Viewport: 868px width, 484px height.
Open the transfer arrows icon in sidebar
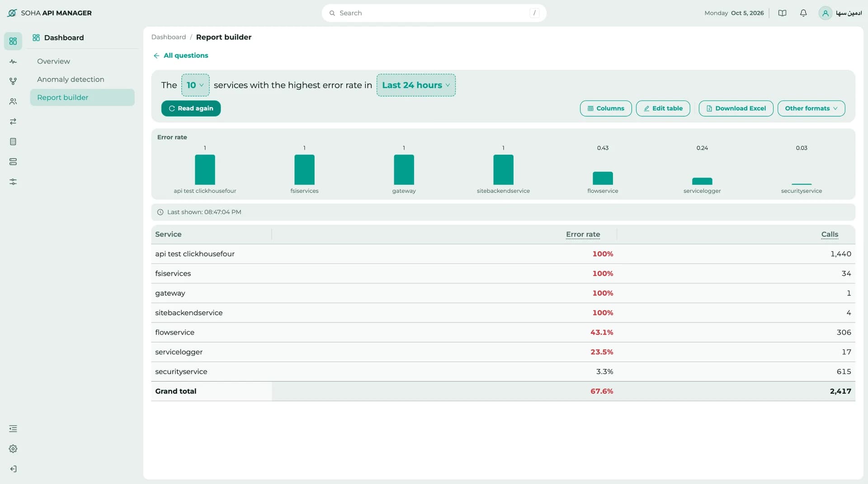coord(13,122)
